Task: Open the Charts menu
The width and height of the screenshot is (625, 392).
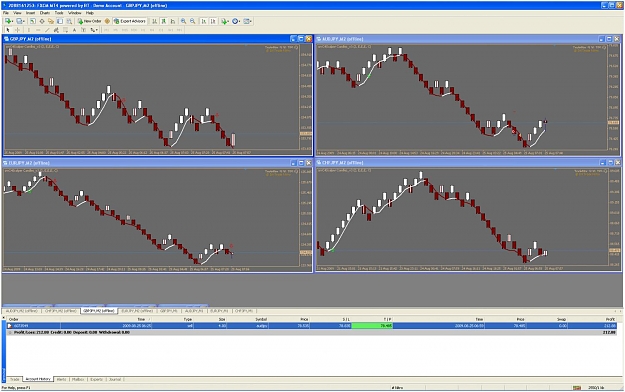Action: [x=45, y=13]
